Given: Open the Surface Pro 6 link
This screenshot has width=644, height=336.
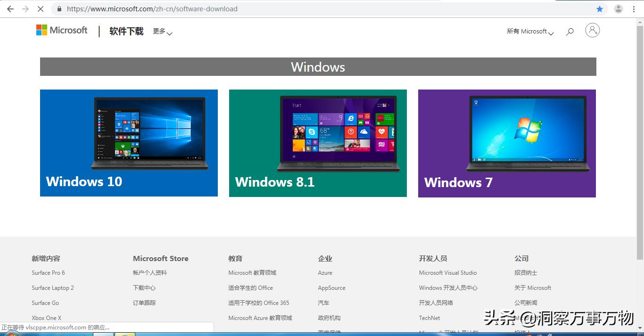Looking at the screenshot, I should 48,272.
